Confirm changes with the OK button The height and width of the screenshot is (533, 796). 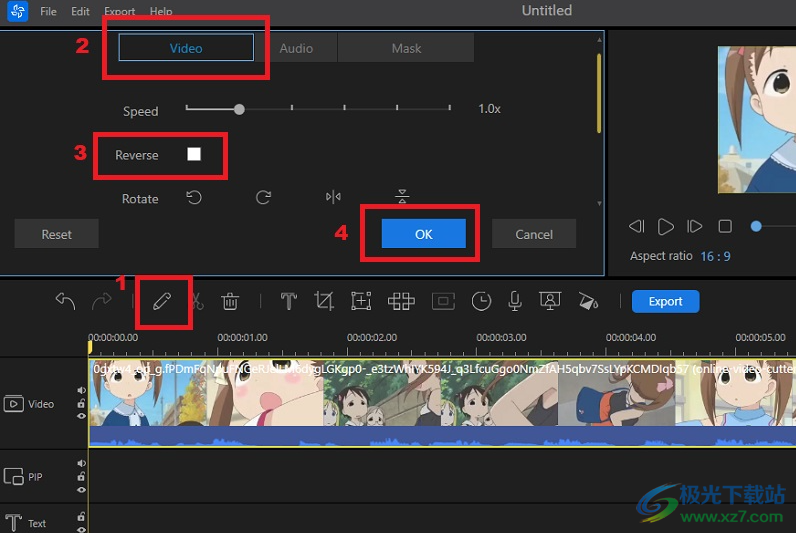[423, 234]
